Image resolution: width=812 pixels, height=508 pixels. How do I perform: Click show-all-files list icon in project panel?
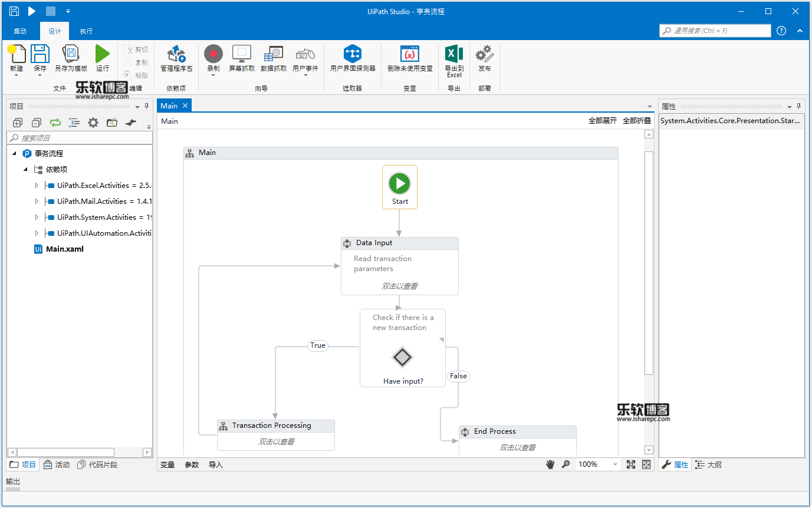click(x=74, y=123)
